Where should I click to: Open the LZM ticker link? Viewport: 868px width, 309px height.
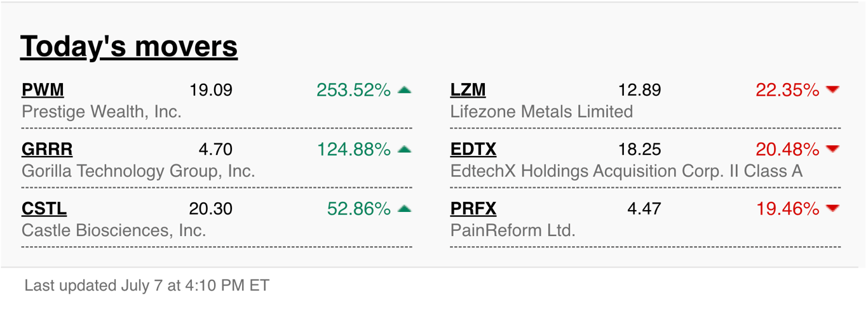468,90
